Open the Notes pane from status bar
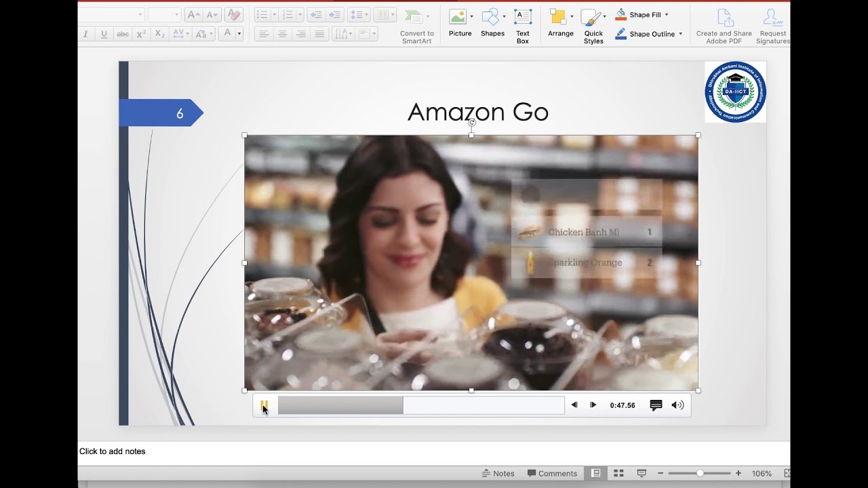The height and width of the screenshot is (488, 868). [498, 473]
